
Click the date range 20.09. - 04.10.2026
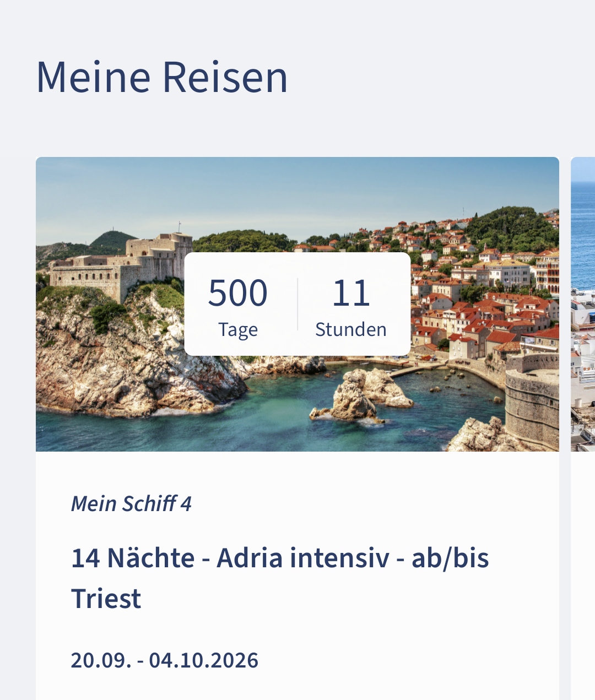tap(164, 660)
